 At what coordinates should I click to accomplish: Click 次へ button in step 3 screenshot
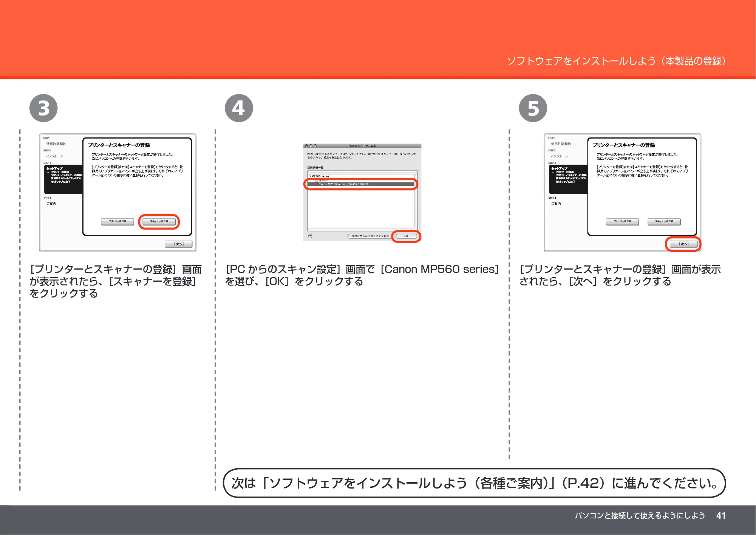click(178, 244)
